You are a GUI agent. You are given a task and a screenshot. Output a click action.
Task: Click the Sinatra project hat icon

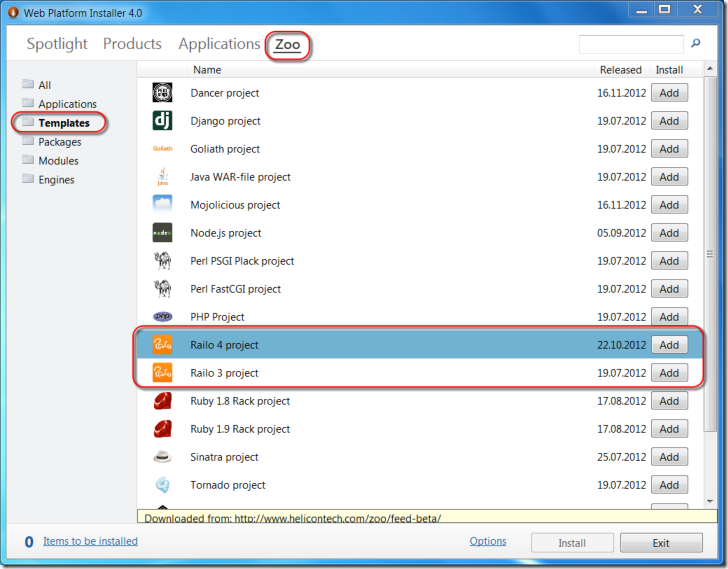162,457
